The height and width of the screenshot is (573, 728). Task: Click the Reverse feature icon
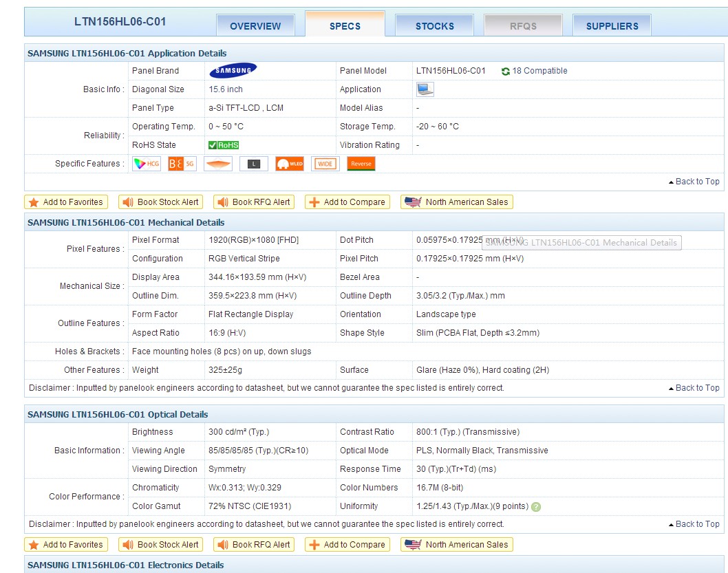tap(361, 163)
